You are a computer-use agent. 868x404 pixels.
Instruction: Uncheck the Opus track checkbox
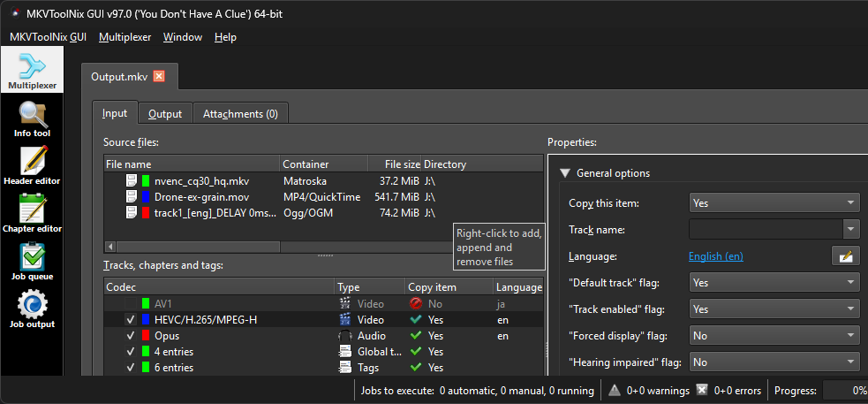131,336
